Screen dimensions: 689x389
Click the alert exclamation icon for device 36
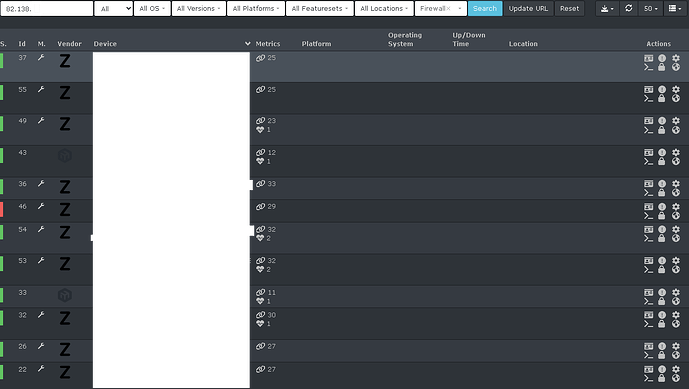[662, 184]
